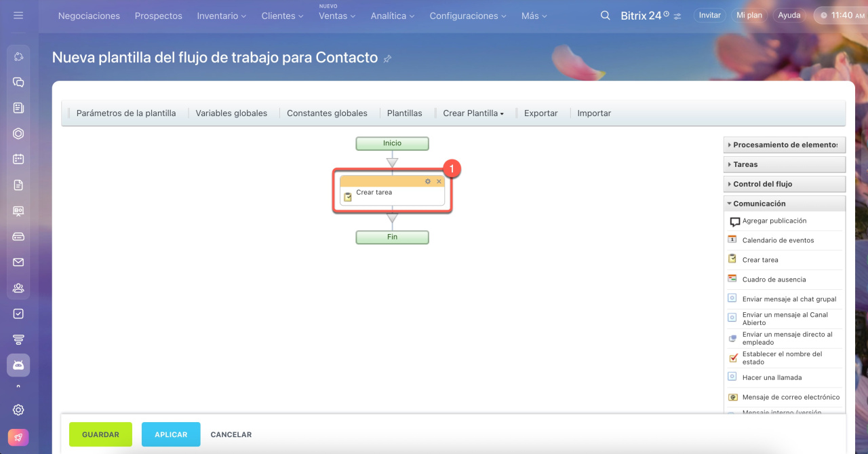The height and width of the screenshot is (454, 868).
Task: Click Enviar un mensaje al Canal Abierto
Action: click(785, 318)
